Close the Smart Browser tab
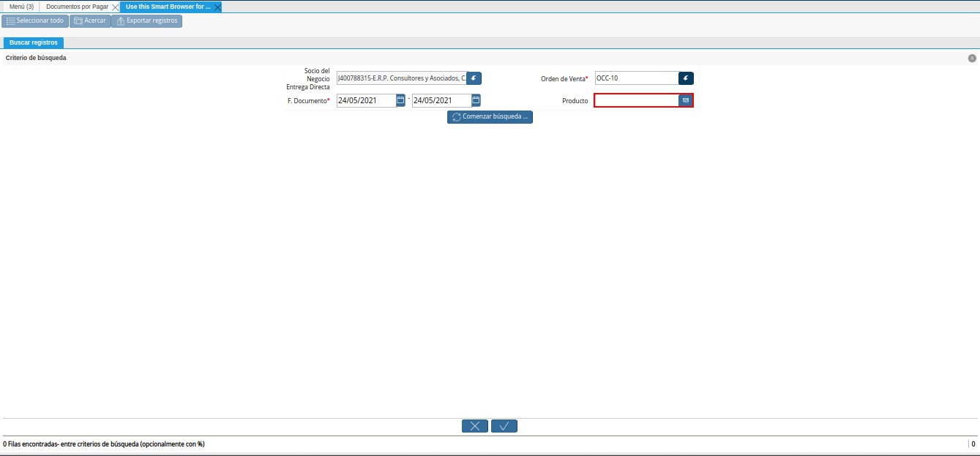 click(217, 7)
